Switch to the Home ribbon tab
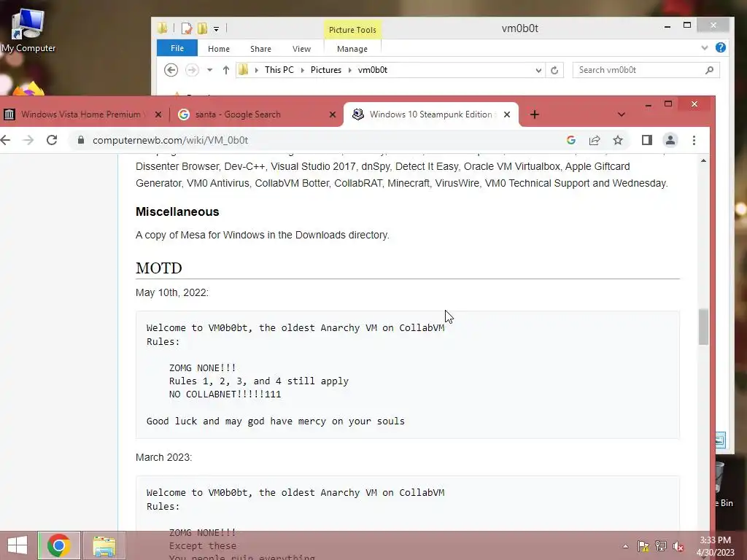 coord(219,49)
